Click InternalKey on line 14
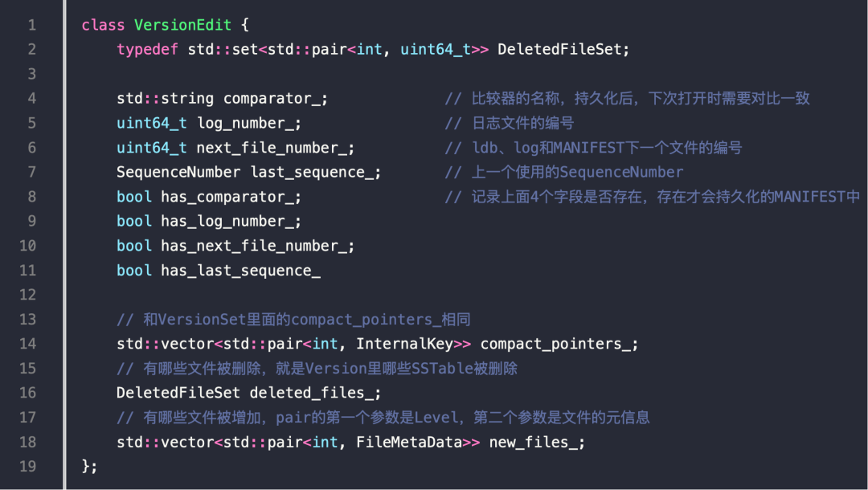Image resolution: width=868 pixels, height=490 pixels. pos(404,344)
